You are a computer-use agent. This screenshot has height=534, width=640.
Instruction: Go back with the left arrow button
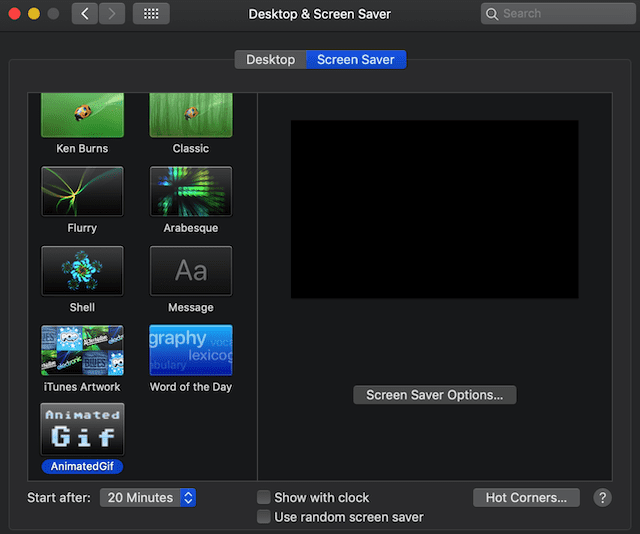85,14
